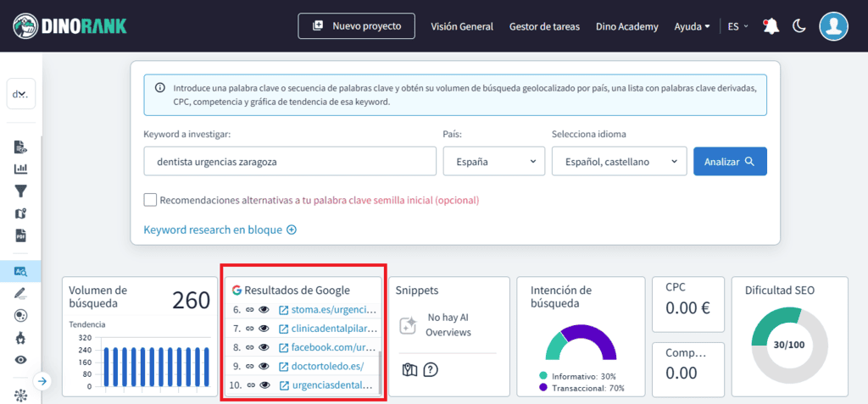Click Google results list scrollbar
Screen dimensions: 868x404
(379, 373)
